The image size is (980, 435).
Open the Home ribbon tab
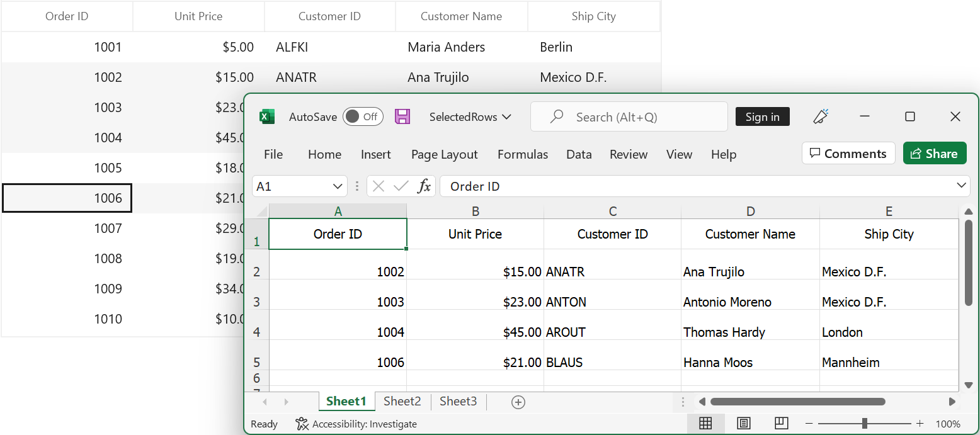point(324,154)
